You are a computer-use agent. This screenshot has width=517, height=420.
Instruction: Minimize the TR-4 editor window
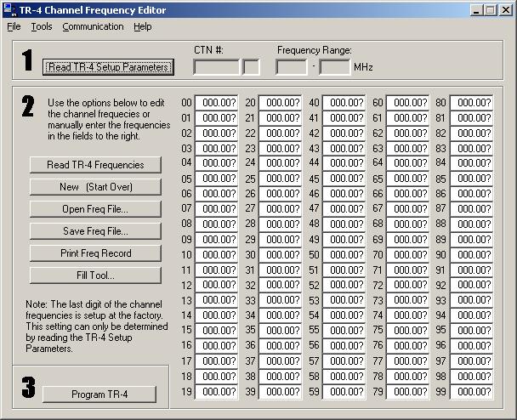point(476,10)
